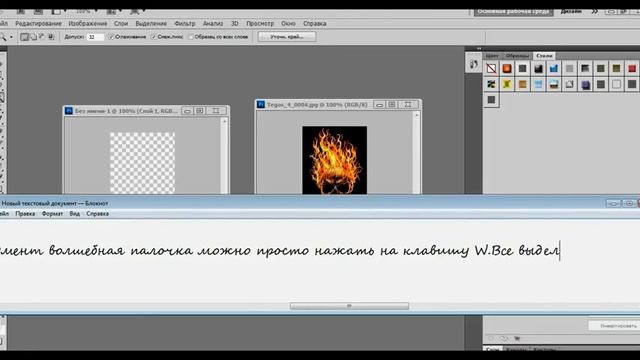
Task: Open the Окно menu in Photoshop
Action: pos(288,24)
